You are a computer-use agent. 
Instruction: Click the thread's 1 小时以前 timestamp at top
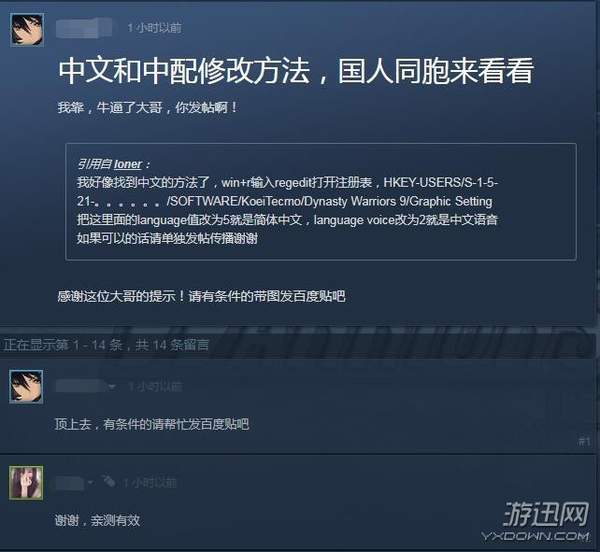point(155,28)
